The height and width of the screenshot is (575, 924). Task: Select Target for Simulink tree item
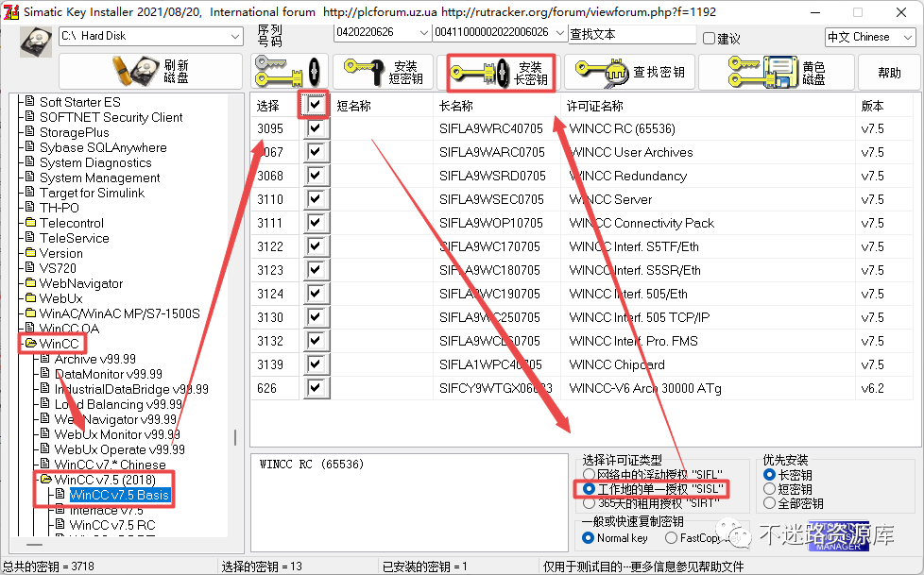coord(92,193)
